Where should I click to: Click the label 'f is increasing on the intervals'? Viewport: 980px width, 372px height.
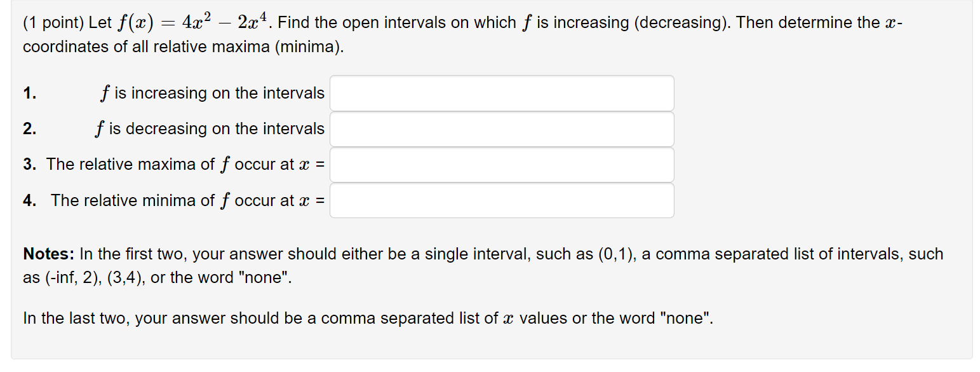click(212, 93)
